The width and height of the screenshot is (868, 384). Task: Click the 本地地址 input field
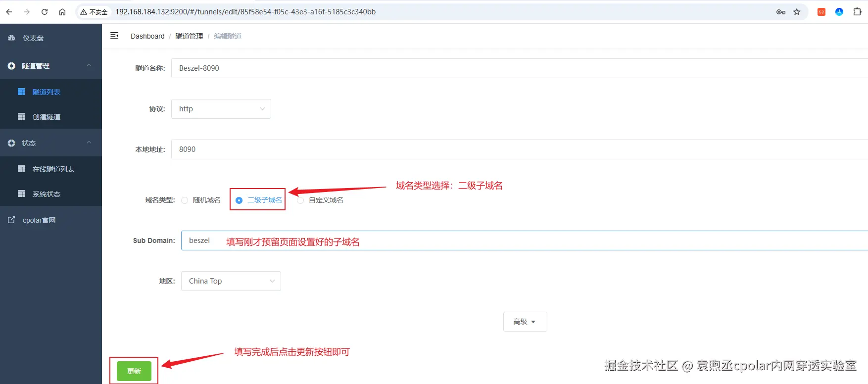click(x=520, y=149)
